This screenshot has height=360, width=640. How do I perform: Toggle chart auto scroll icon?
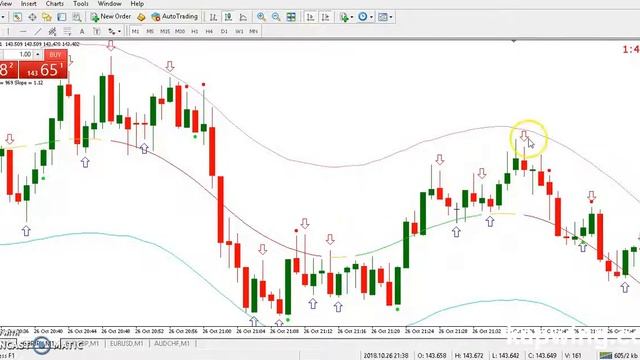click(310, 17)
